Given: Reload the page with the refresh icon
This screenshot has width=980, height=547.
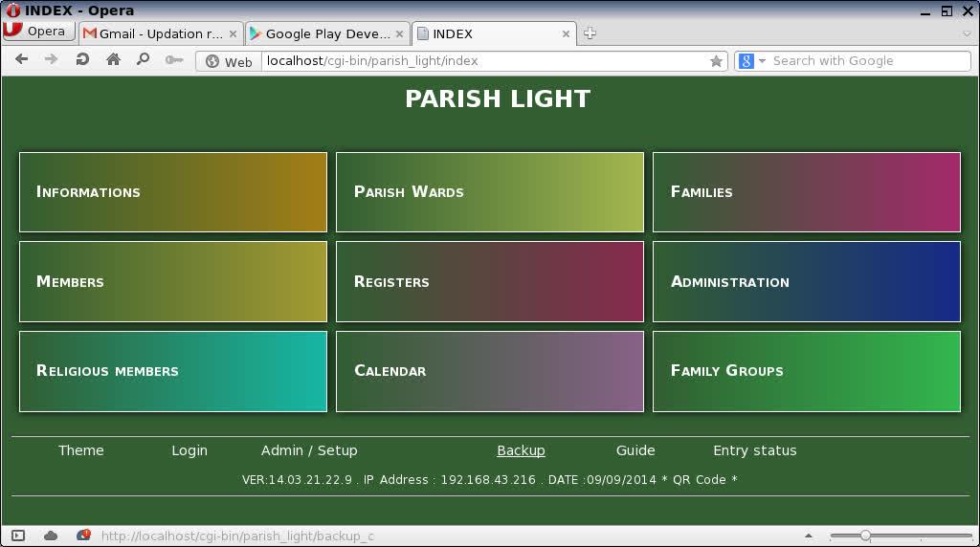Looking at the screenshot, I should [82, 59].
